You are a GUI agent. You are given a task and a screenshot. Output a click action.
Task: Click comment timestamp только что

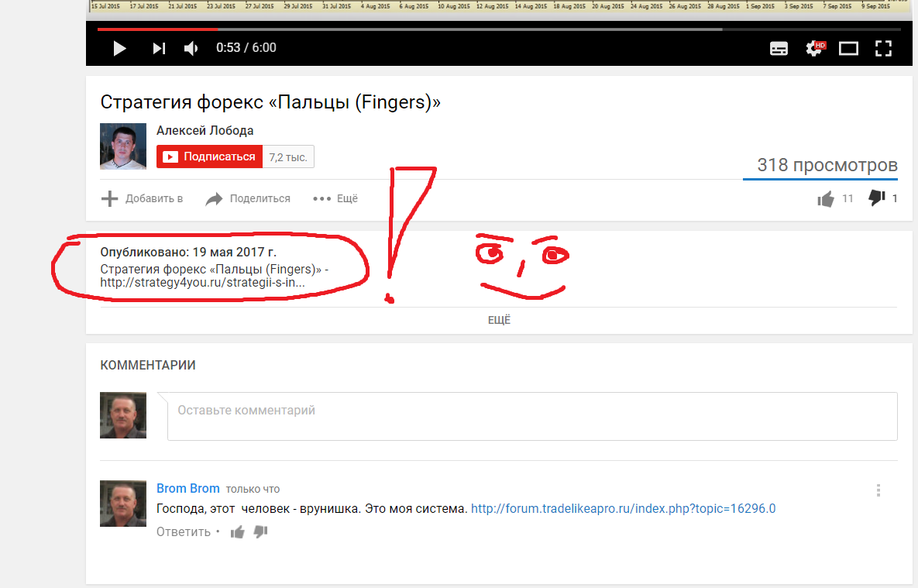(253, 489)
